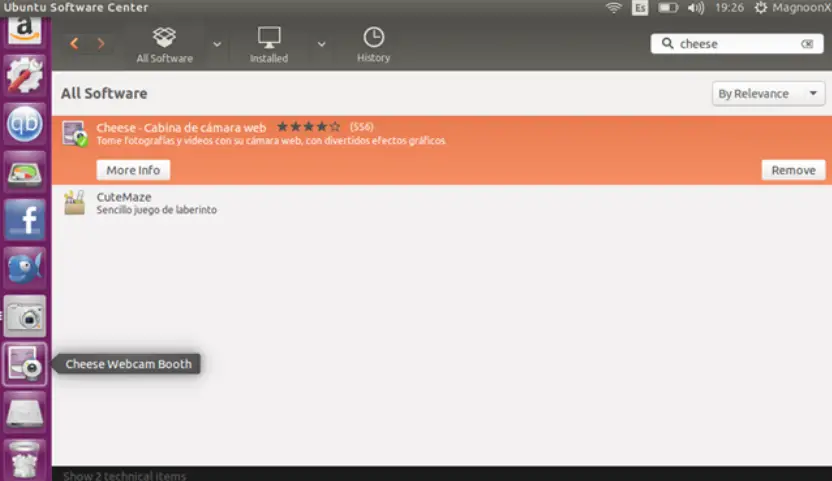Viewport: 832px width, 481px height.
Task: Show 2 technical items link
Action: pos(125,476)
